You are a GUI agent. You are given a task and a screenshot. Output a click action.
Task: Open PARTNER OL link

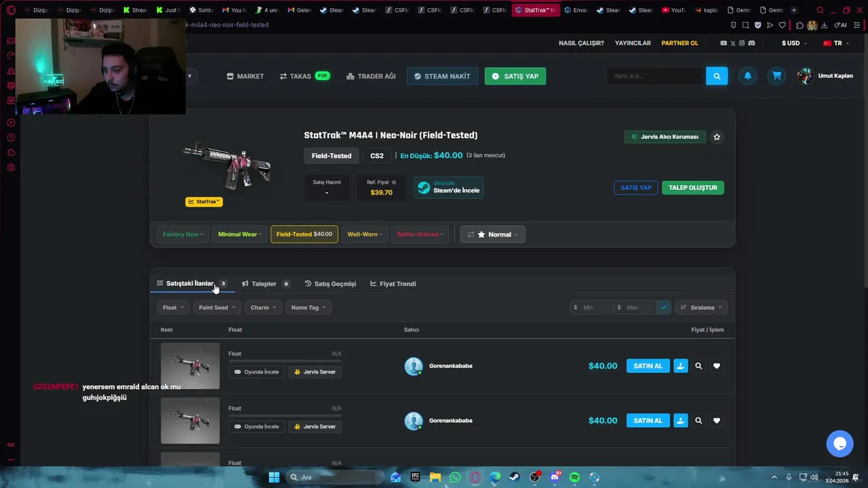click(679, 43)
